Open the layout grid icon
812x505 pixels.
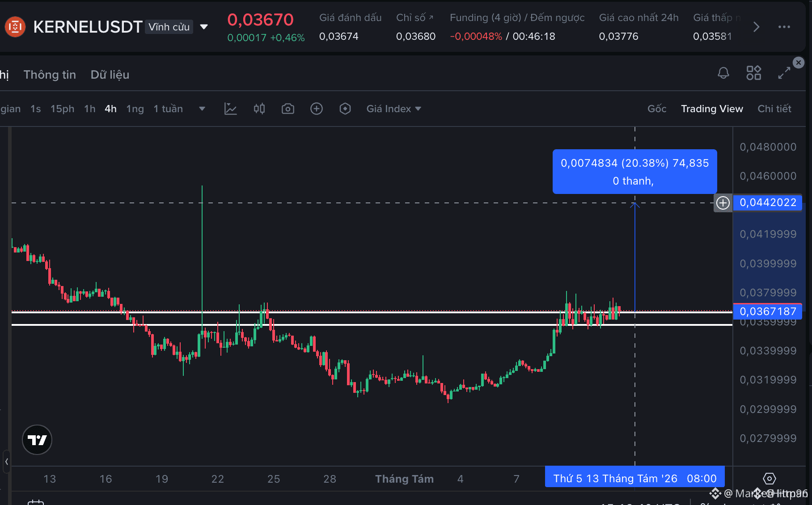(754, 73)
